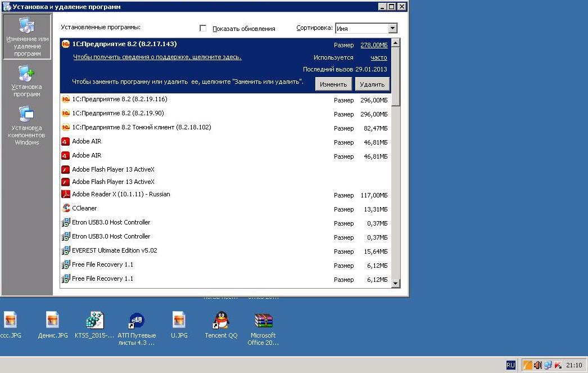Enable the 'Показать обновления' checkbox
The image size is (588, 373).
pyautogui.click(x=203, y=28)
